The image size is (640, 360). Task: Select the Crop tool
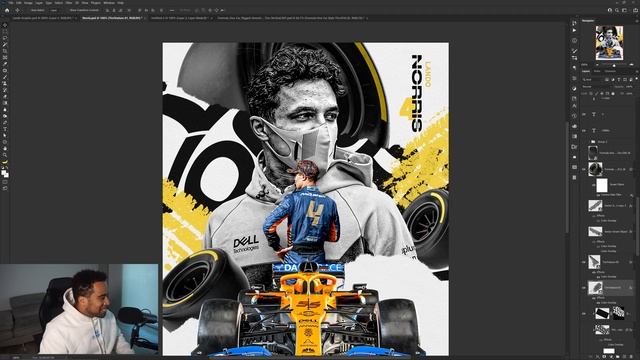[x=4, y=51]
